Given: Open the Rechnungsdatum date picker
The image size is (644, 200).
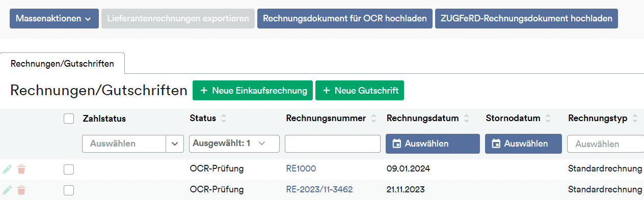Looking at the screenshot, I should tap(433, 144).
